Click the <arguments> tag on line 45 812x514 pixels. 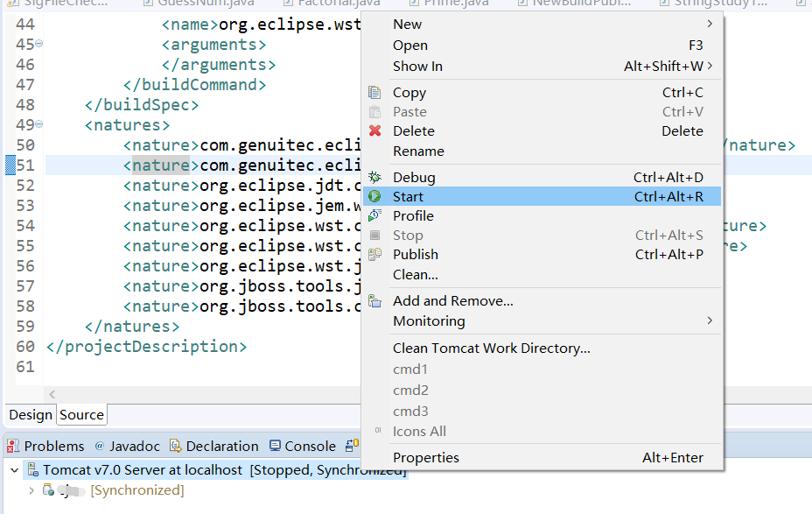(x=213, y=45)
